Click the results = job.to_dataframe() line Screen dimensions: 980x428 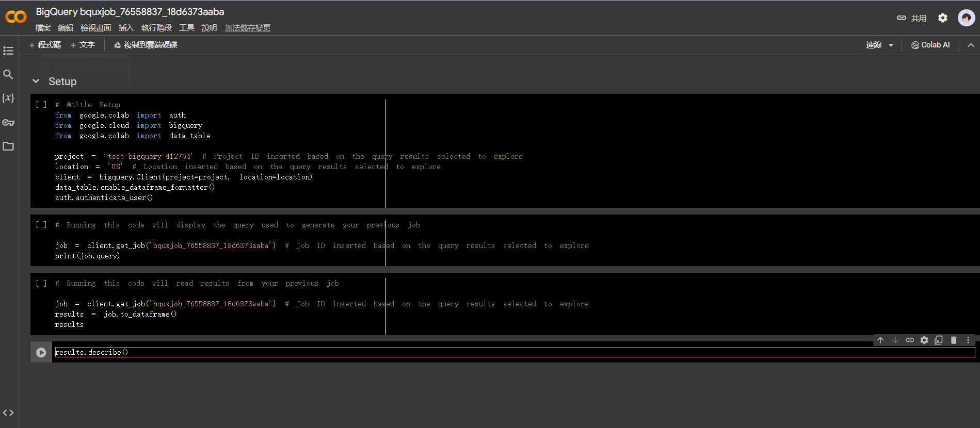click(116, 314)
